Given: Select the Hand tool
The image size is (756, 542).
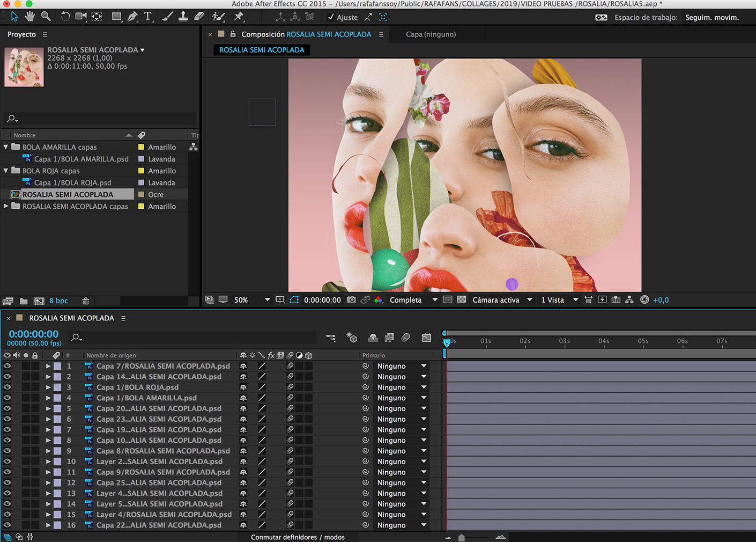Looking at the screenshot, I should click(30, 17).
